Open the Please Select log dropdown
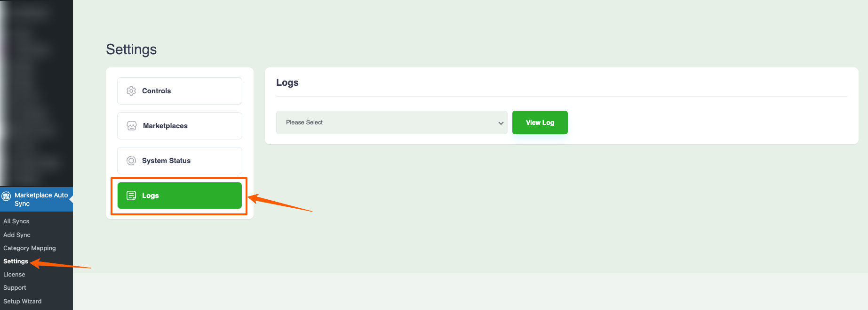The image size is (868, 310). tap(391, 122)
